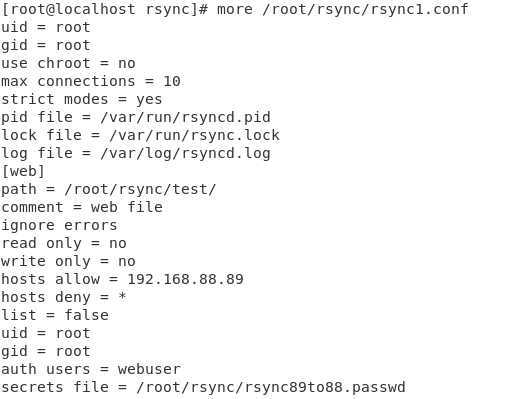Click the 'list = false' line
This screenshot has height=399, width=515.
coord(55,315)
